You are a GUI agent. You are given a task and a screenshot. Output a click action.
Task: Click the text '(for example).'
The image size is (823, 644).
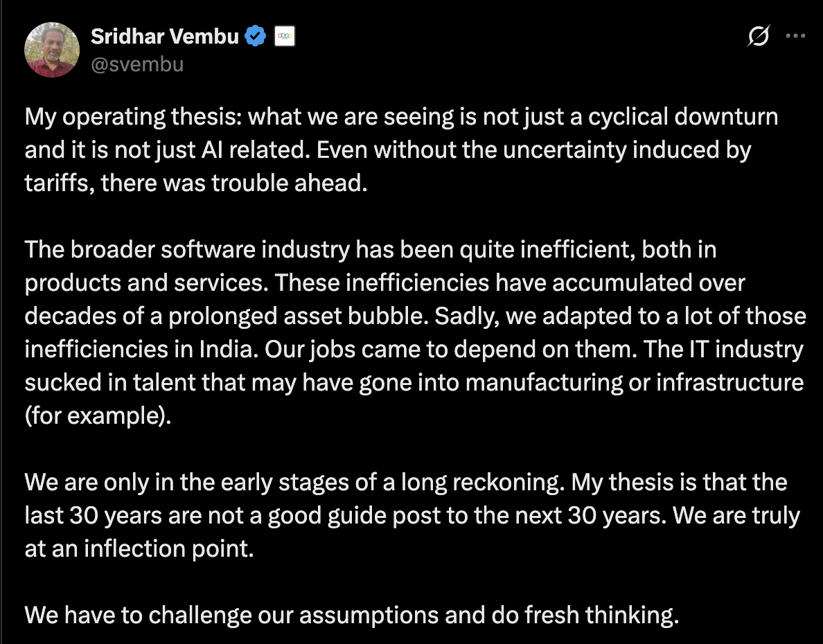(x=97, y=416)
